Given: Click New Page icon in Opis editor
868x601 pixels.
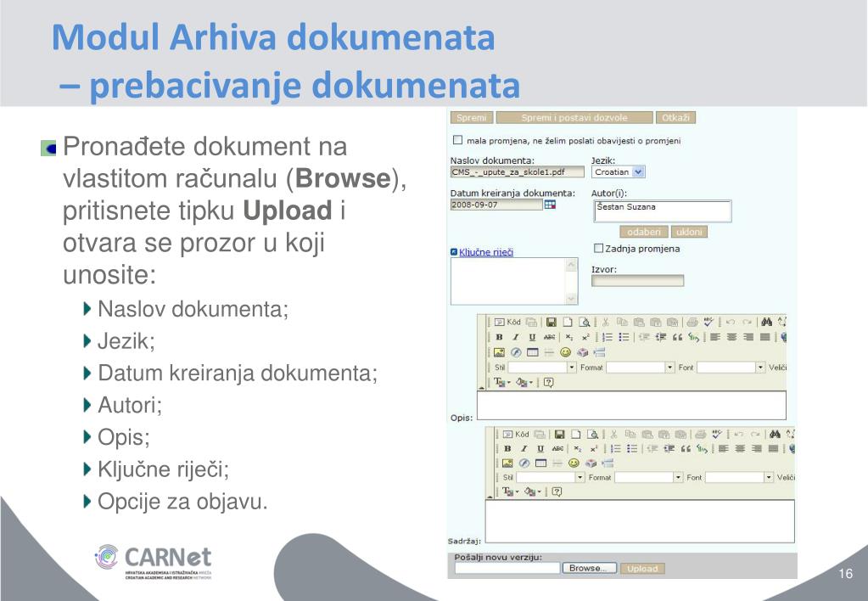Looking at the screenshot, I should [568, 322].
